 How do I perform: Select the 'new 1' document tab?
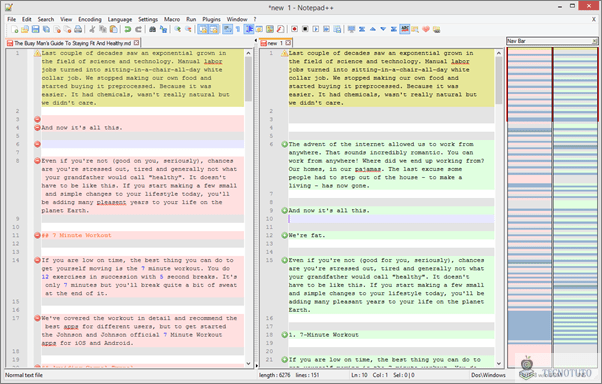(x=276, y=43)
